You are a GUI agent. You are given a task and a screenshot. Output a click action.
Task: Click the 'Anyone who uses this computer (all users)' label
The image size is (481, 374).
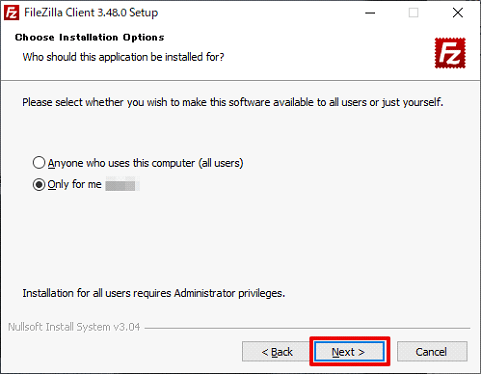(145, 163)
